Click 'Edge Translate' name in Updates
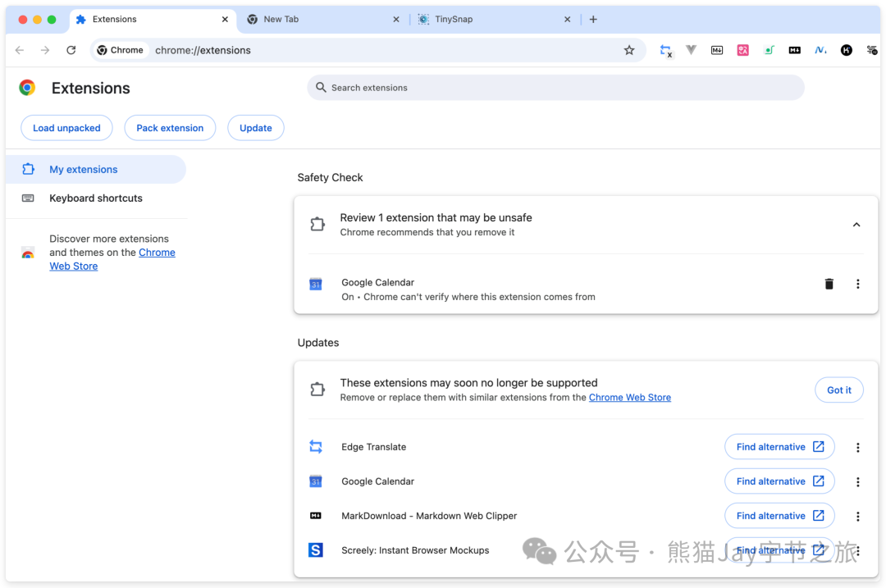Image resolution: width=886 pixels, height=588 pixels. [373, 447]
